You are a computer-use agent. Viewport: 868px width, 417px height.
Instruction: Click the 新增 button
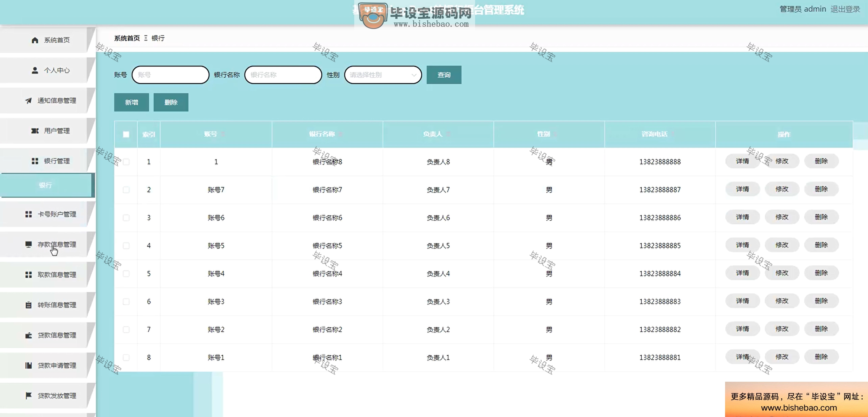click(131, 102)
